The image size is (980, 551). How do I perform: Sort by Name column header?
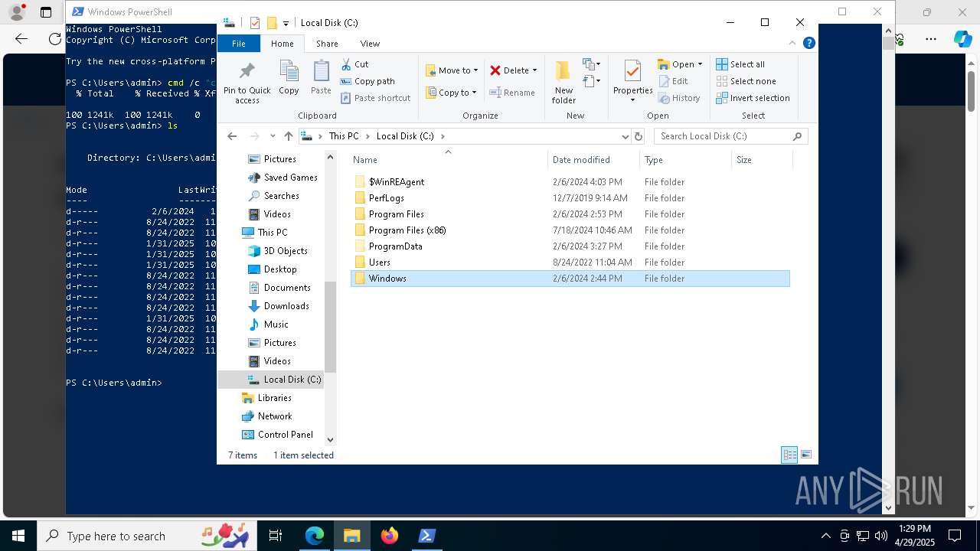coord(448,160)
